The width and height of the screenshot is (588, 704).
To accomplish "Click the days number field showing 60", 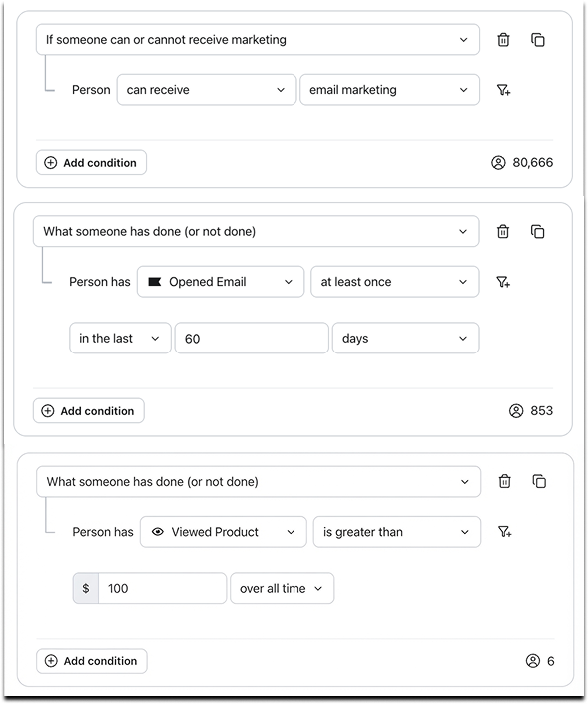I will click(252, 339).
